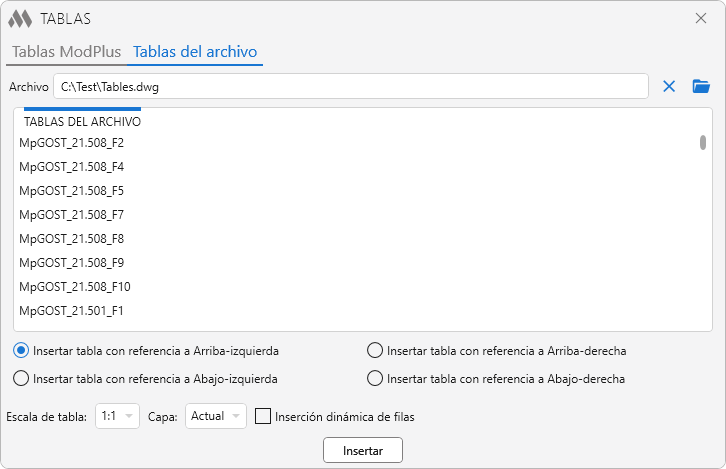Switch to the Tablas ModPlus tab
This screenshot has width=726, height=469.
click(x=66, y=52)
